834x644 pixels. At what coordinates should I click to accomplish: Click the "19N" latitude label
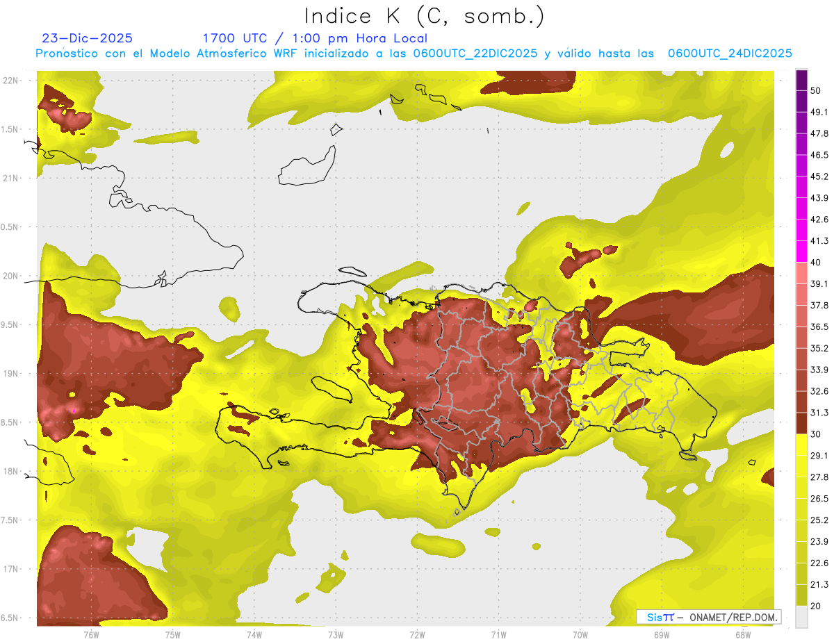[11, 373]
